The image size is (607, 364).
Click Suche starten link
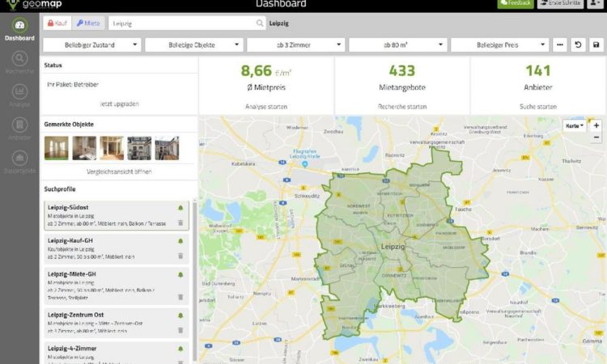pos(538,107)
